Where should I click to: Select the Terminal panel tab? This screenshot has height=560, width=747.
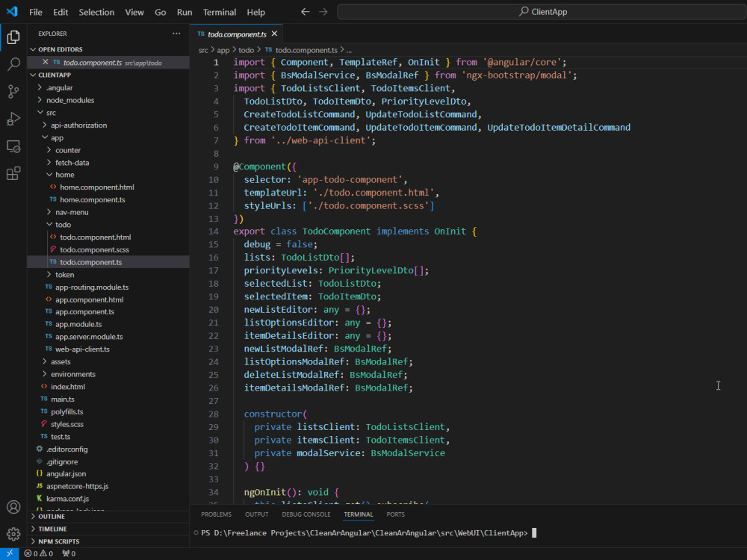pos(359,514)
